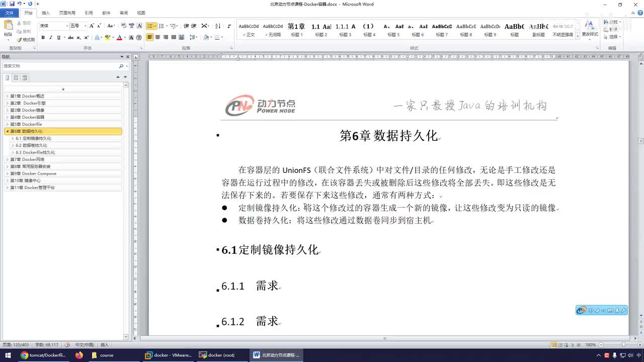Click the Align Right icon

tap(166, 37)
